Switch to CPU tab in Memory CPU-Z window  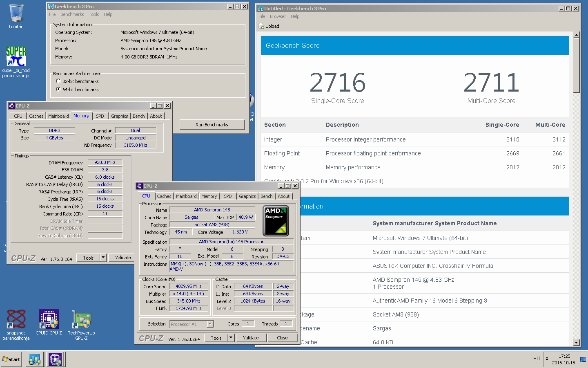pyautogui.click(x=18, y=116)
